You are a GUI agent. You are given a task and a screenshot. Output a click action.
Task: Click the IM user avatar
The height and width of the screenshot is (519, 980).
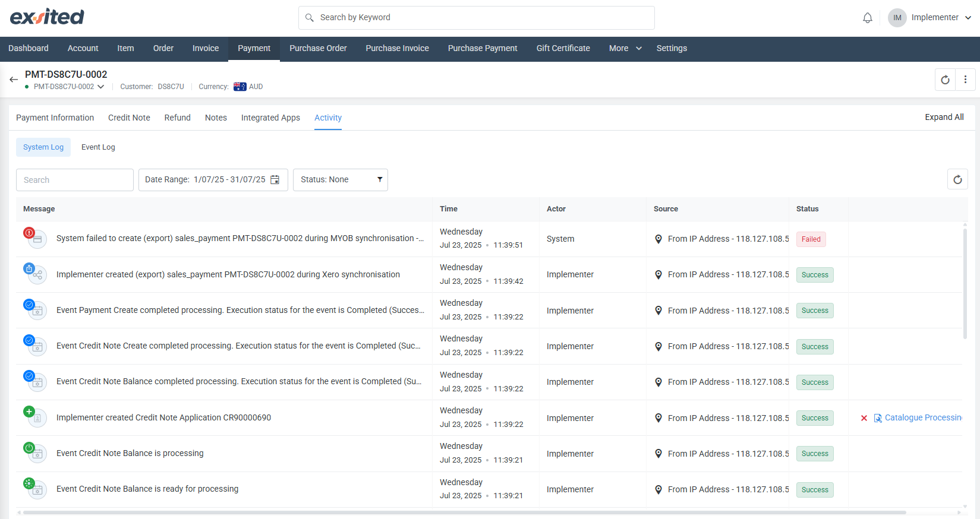coord(897,18)
